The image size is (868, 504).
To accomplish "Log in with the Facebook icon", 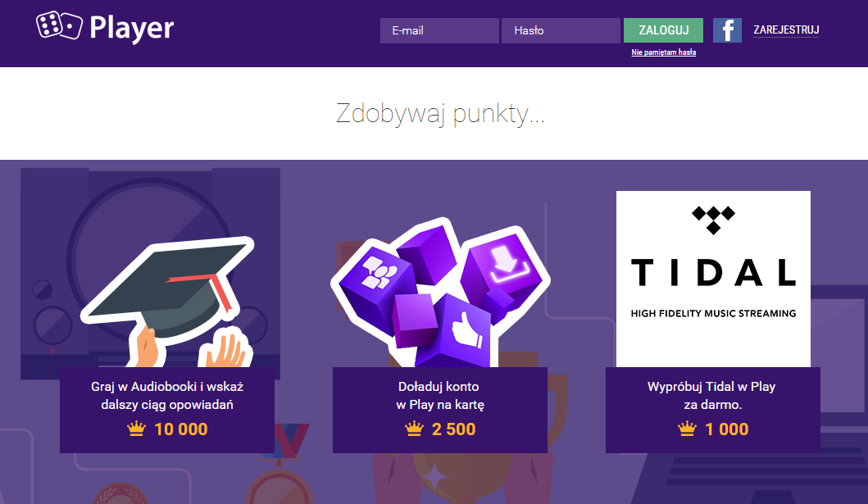I will coord(727,30).
